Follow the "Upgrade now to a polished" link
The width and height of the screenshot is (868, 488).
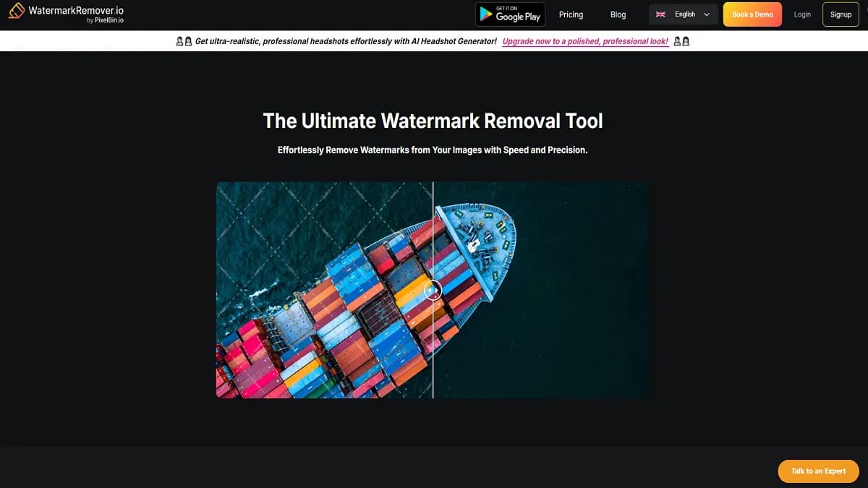click(x=584, y=41)
